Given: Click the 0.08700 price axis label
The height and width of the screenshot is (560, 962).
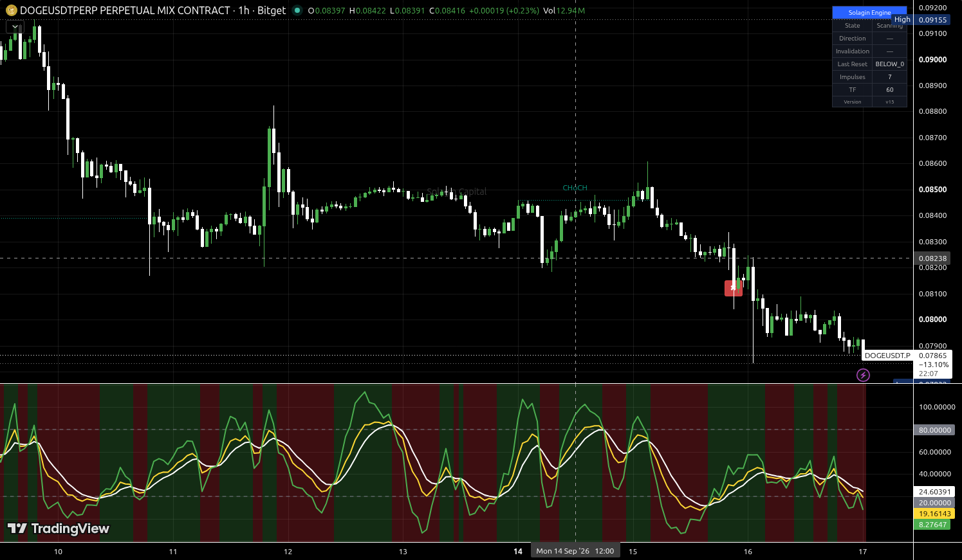Looking at the screenshot, I should click(932, 138).
